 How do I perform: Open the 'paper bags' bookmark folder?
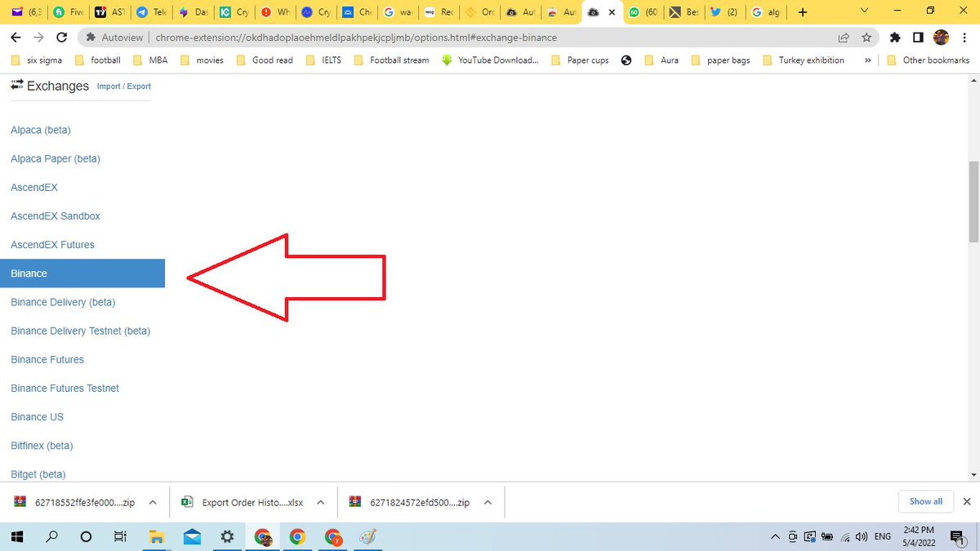pyautogui.click(x=720, y=60)
